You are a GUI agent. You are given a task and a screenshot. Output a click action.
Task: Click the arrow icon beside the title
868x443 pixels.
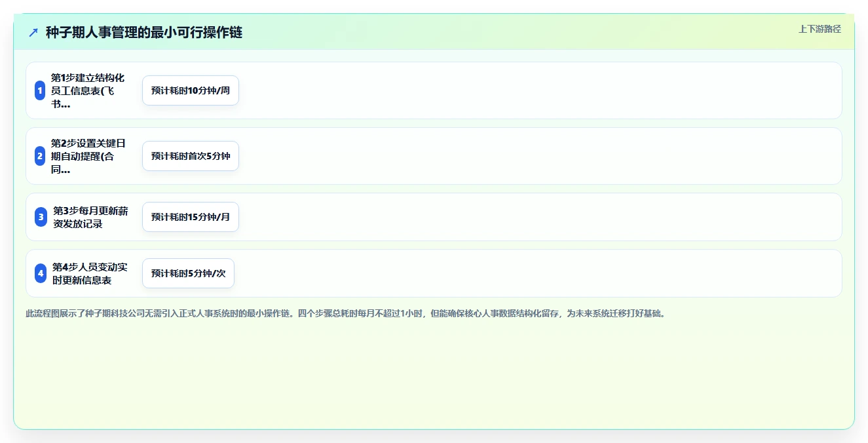point(33,32)
